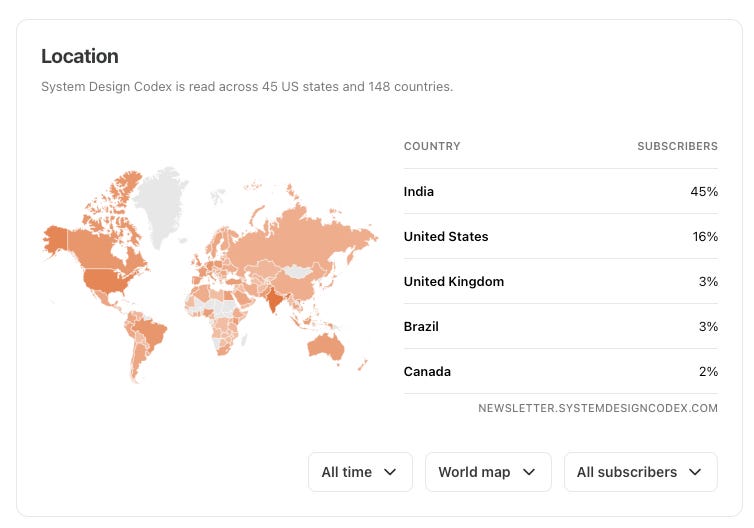Open the All subscribers dropdown
Image resolution: width=754 pixels, height=528 pixels.
pyautogui.click(x=641, y=472)
